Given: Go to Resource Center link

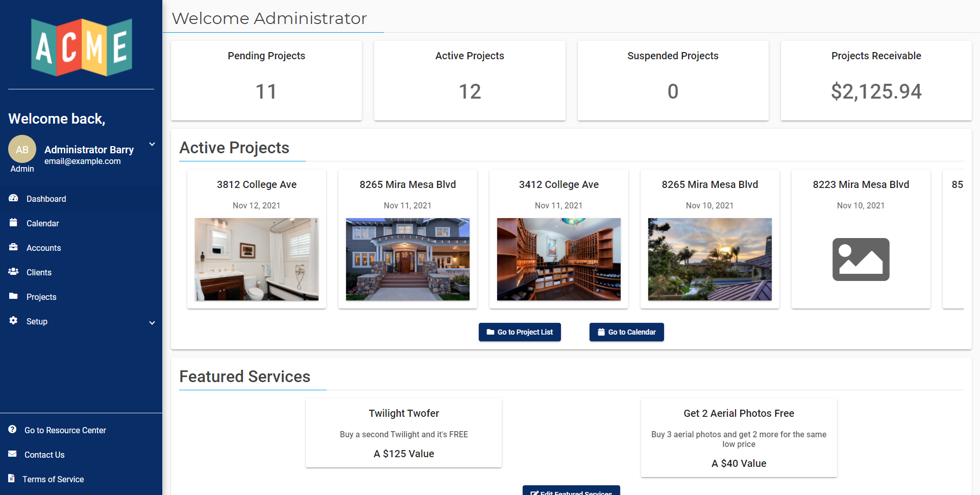Looking at the screenshot, I should [65, 430].
